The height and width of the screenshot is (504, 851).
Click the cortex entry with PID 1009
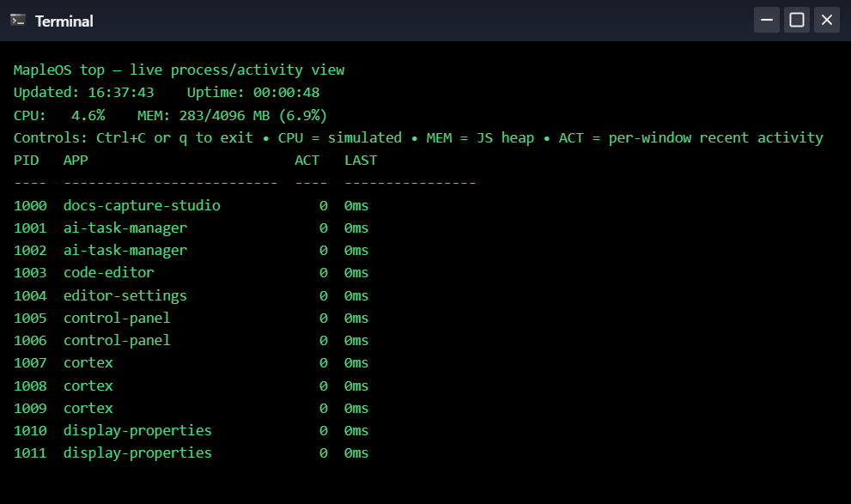(x=191, y=408)
